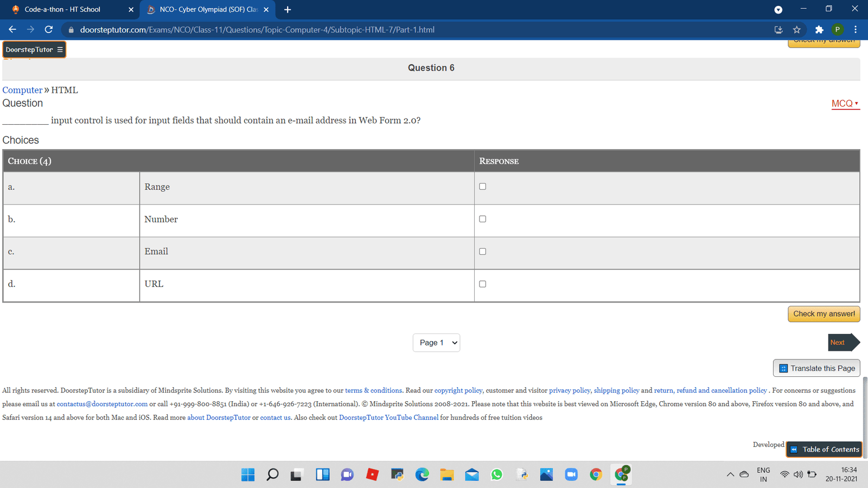Click the Check my answer! button

[x=824, y=314]
